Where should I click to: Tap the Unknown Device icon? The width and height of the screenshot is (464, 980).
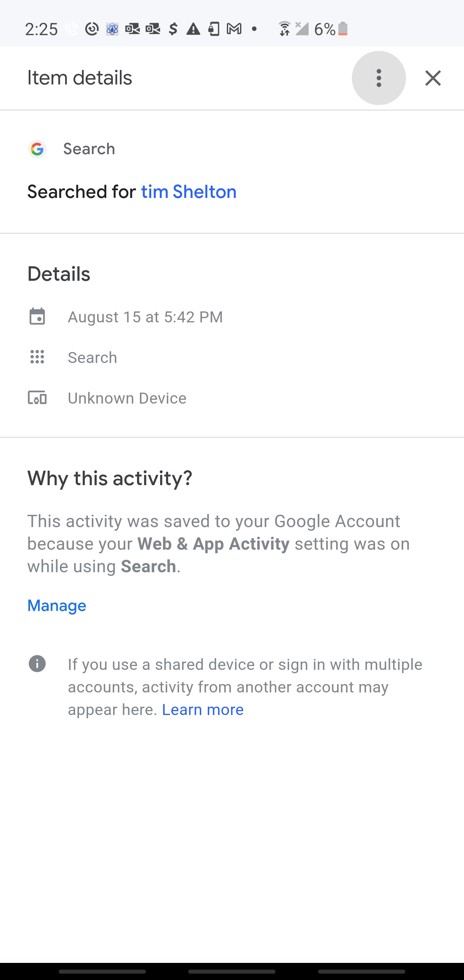pos(37,398)
